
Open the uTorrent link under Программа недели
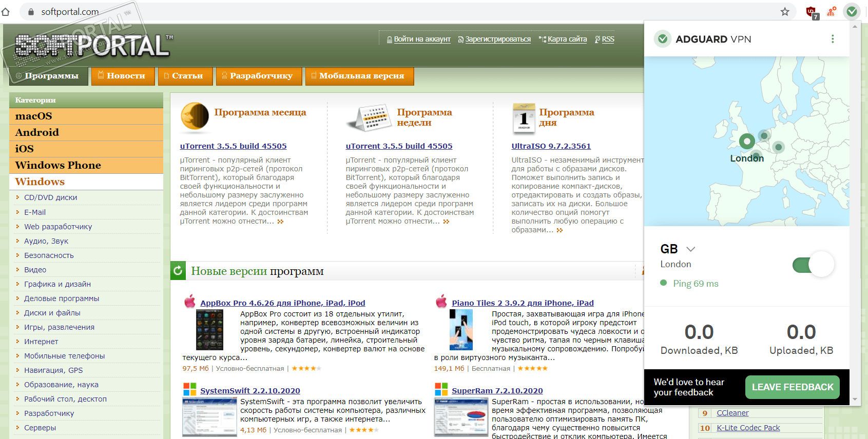pos(399,146)
